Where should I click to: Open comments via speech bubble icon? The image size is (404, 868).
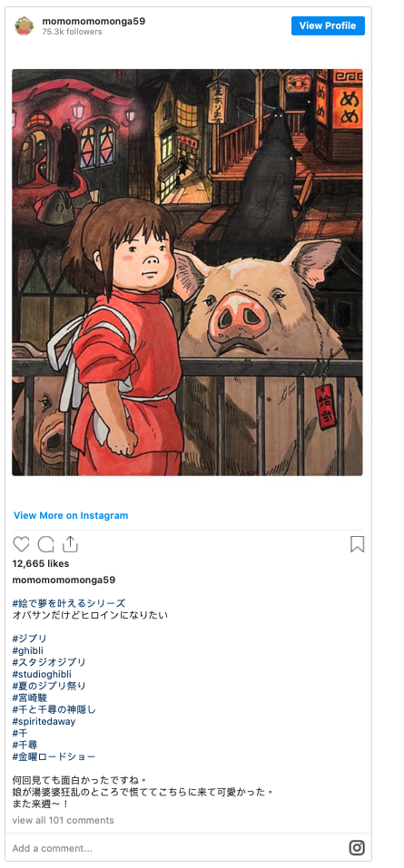45,545
